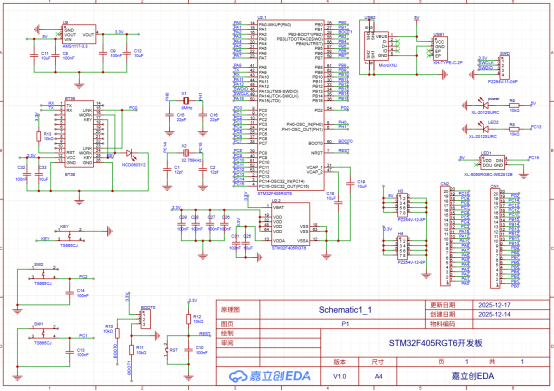Select capacitor C9 on the 3.3V output
The image size is (554, 391).
(103, 53)
